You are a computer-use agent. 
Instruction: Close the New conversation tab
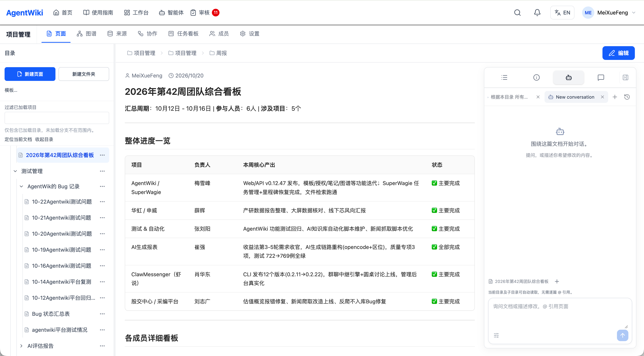(602, 97)
